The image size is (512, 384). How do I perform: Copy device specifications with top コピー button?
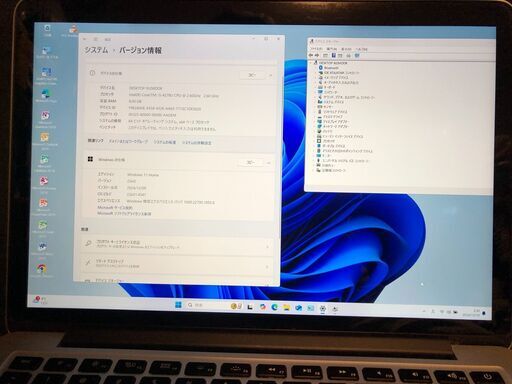click(252, 75)
